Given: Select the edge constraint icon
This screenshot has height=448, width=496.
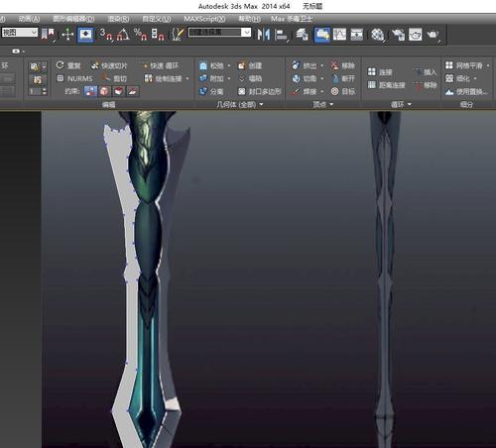Looking at the screenshot, I should (x=104, y=91).
